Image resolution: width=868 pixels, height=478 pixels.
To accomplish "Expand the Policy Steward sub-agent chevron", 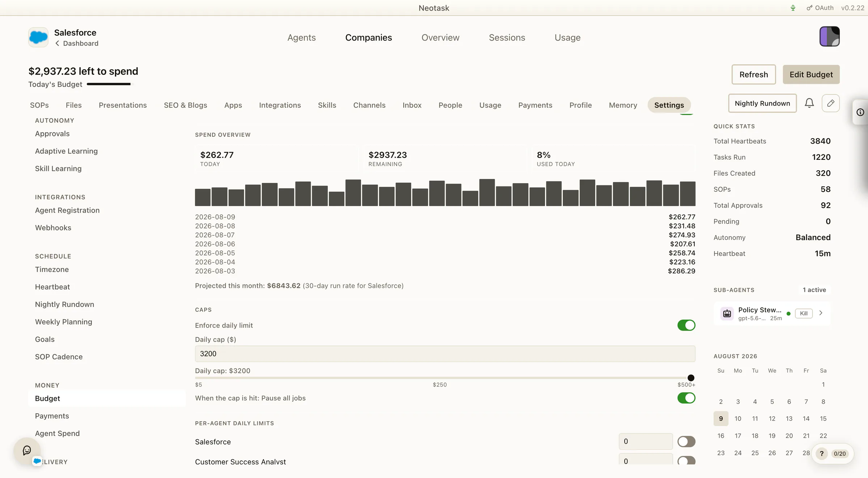I will tap(821, 313).
